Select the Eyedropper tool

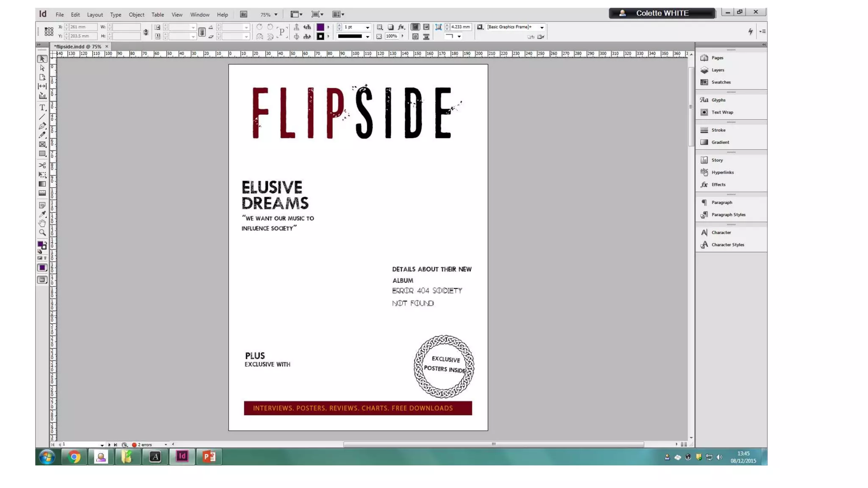(x=42, y=214)
